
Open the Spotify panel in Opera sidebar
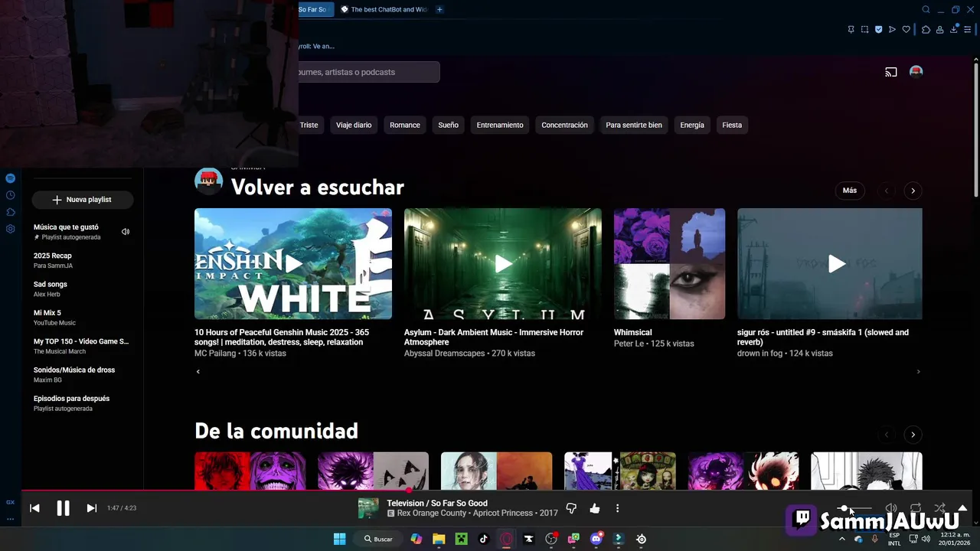tap(10, 178)
